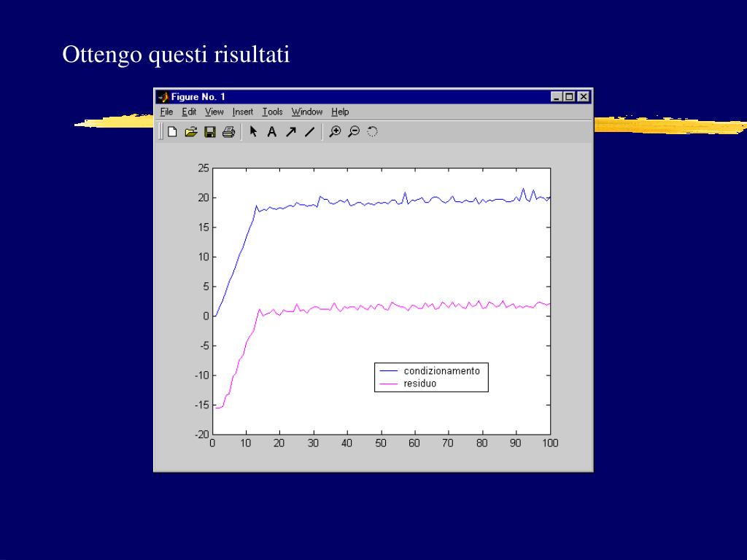Click the 'Figure No. 1' title text

198,97
